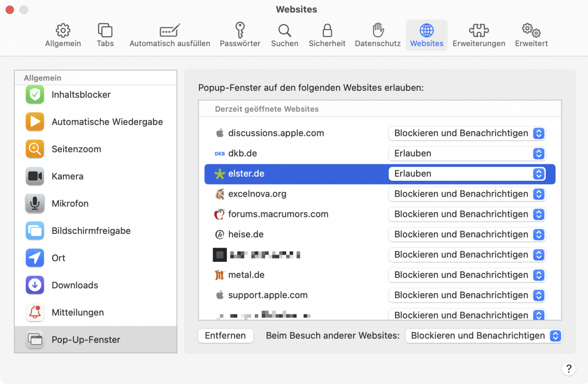Select the Inhaltsblocker shield icon

pyautogui.click(x=35, y=95)
